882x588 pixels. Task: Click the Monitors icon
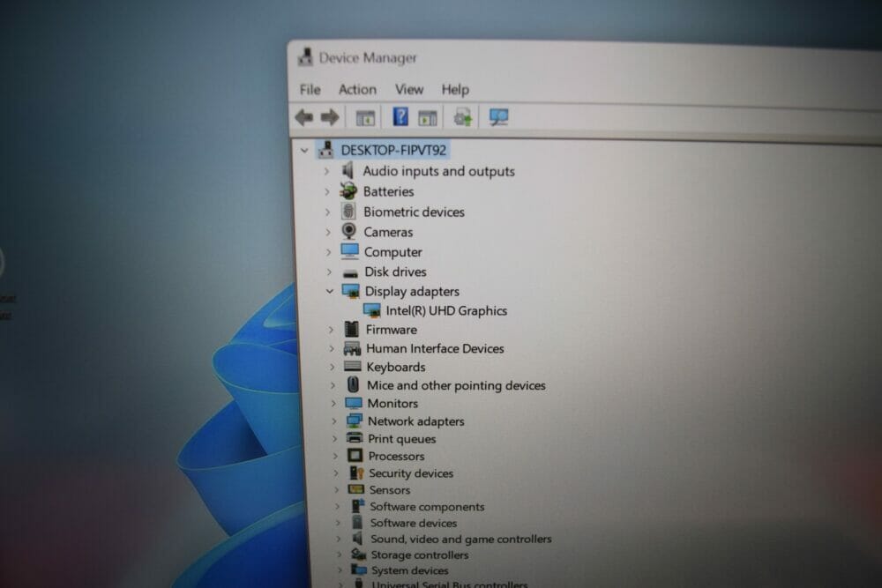pyautogui.click(x=354, y=403)
